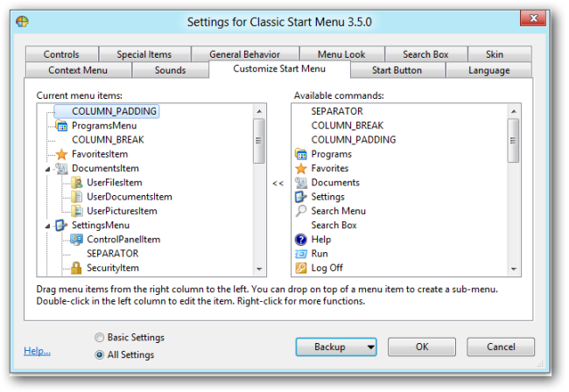Click the << move-left button

278,184
